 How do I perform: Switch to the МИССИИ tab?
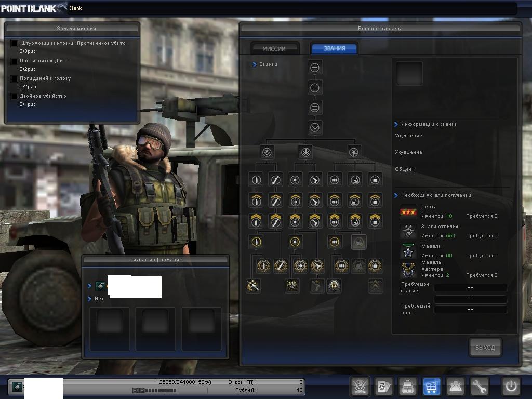pos(274,48)
